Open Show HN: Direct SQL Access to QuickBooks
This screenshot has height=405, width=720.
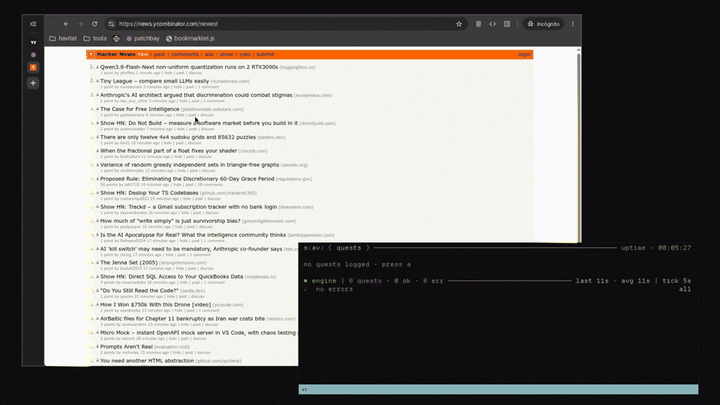(x=171, y=276)
